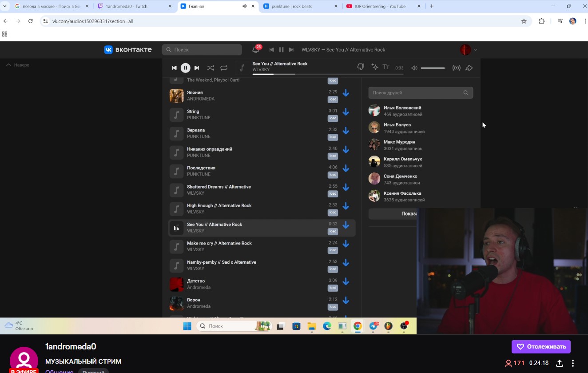Screen dimensions: 588x373
Task: Download the Япония track with the blue arrow
Action: pos(346,93)
